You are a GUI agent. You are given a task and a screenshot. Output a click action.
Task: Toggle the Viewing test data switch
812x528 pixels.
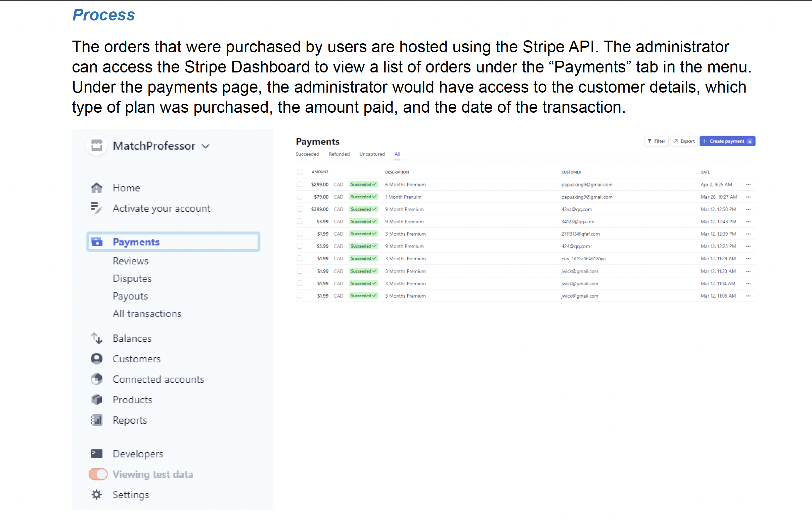coord(98,474)
